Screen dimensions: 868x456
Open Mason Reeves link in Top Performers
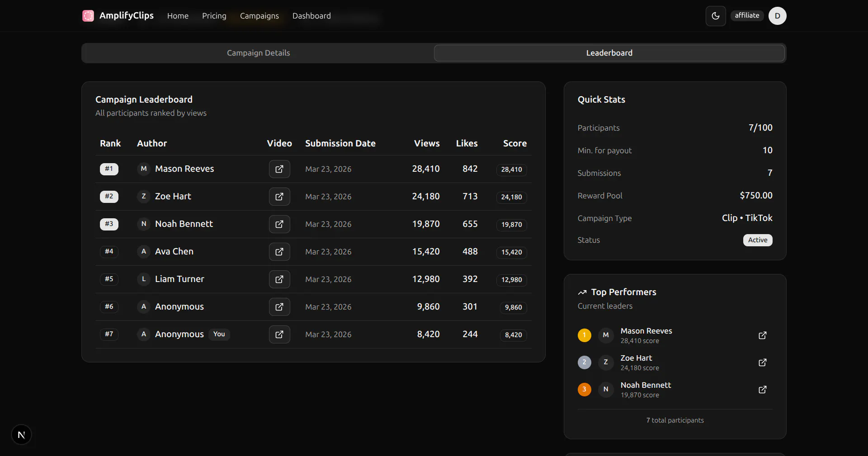pyautogui.click(x=762, y=335)
